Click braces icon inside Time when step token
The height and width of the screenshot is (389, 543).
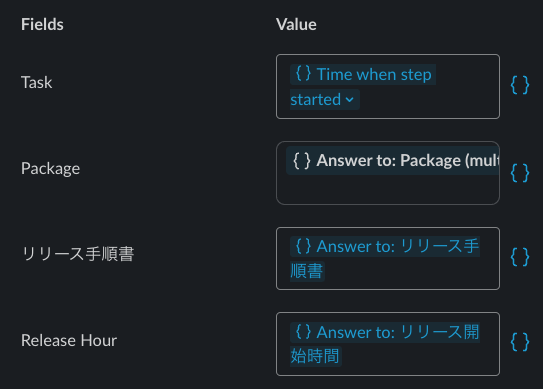pos(303,74)
